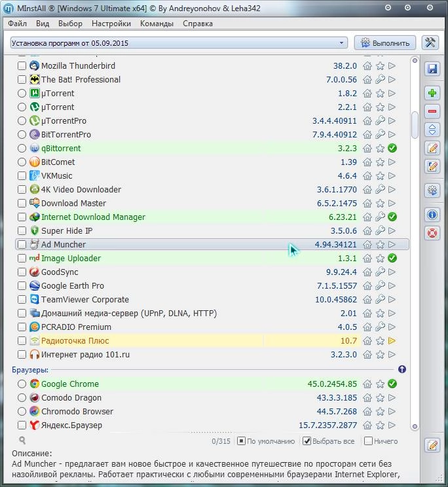Click star icon in the VKMusic row

(x=380, y=176)
